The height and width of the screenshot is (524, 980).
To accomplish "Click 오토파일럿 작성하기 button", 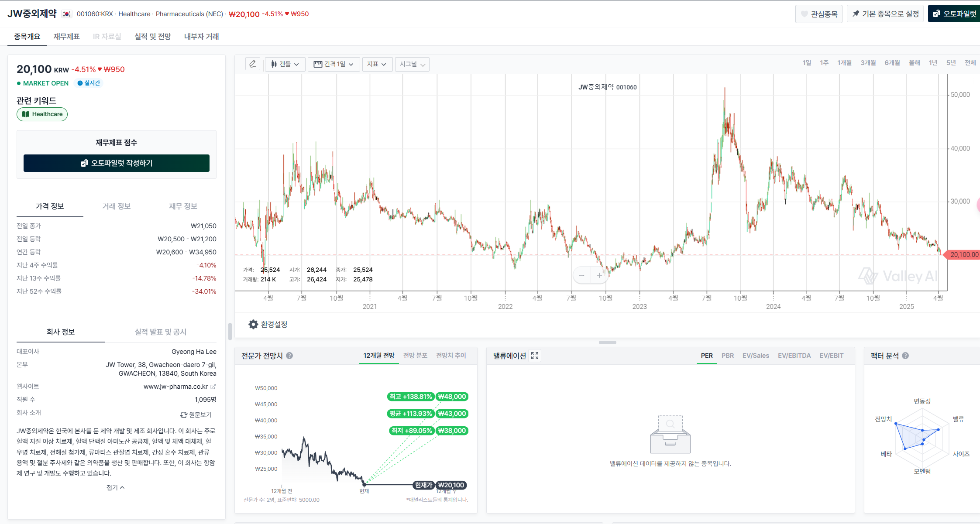I will click(117, 163).
